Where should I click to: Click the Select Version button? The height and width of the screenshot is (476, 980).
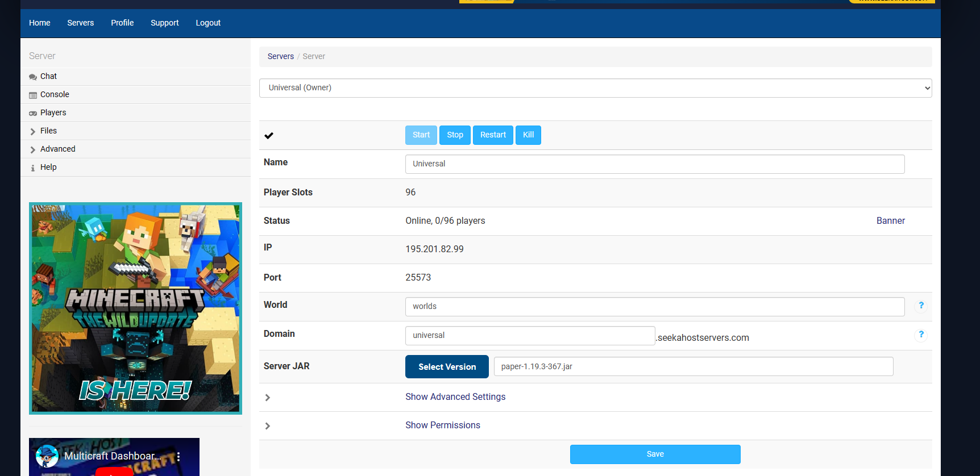(x=447, y=367)
